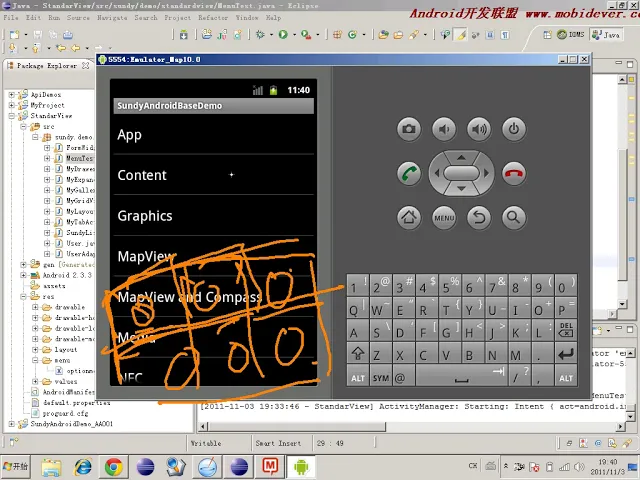The height and width of the screenshot is (480, 640).
Task: Click the emulator back button
Action: click(x=479, y=217)
